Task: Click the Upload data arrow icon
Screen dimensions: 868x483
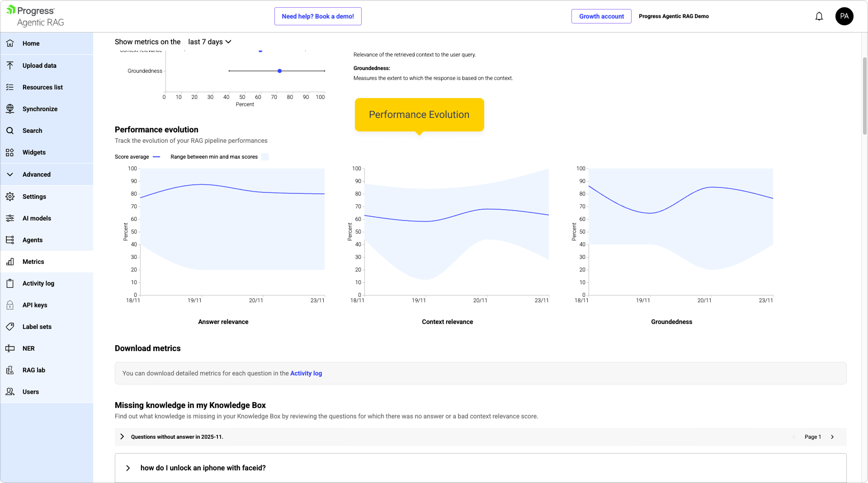Action: coord(10,66)
